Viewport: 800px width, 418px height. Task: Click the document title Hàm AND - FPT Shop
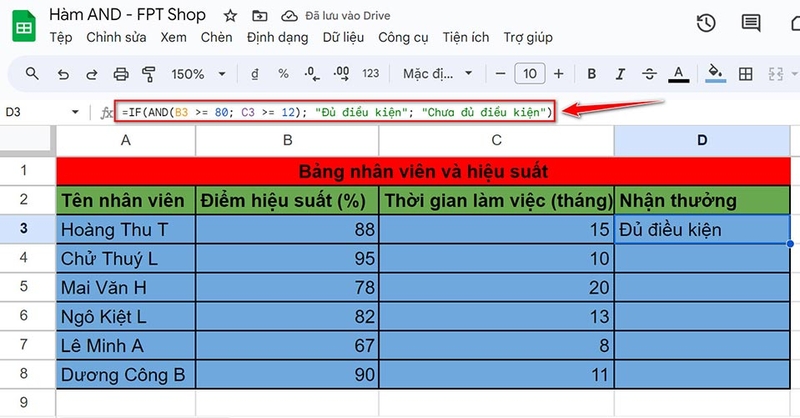coord(128,15)
